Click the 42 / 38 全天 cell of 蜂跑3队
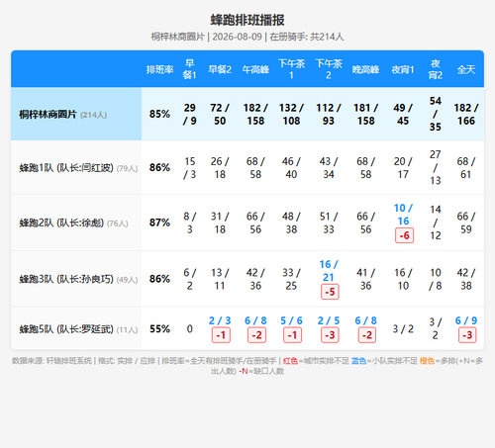Image resolution: width=495 pixels, height=448 pixels. pyautogui.click(x=466, y=279)
